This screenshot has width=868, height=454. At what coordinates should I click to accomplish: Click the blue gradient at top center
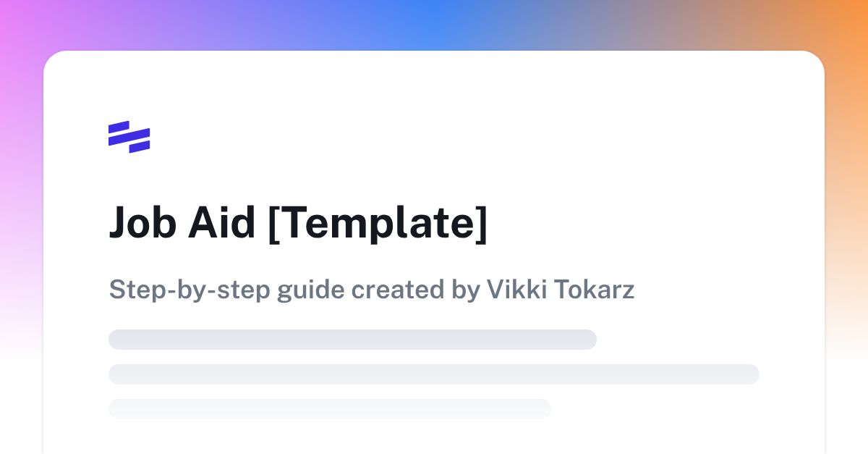(x=434, y=24)
